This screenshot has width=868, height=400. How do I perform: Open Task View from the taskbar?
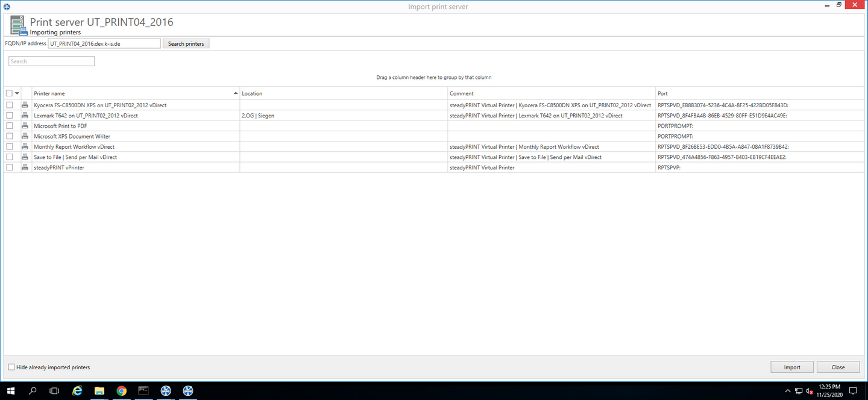coord(54,391)
